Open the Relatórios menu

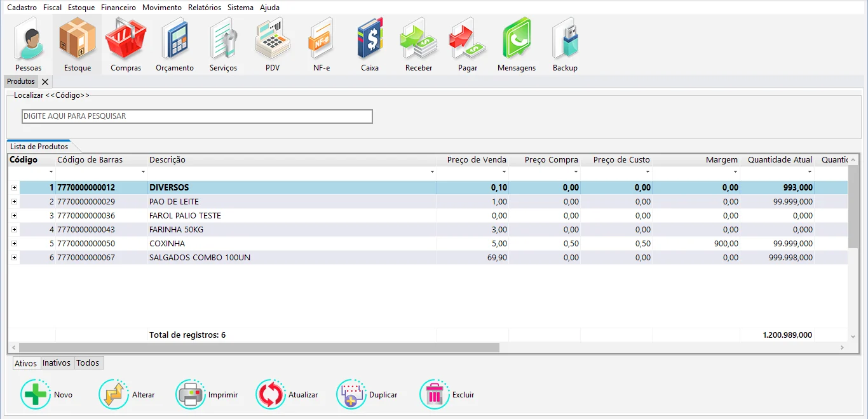tap(205, 8)
